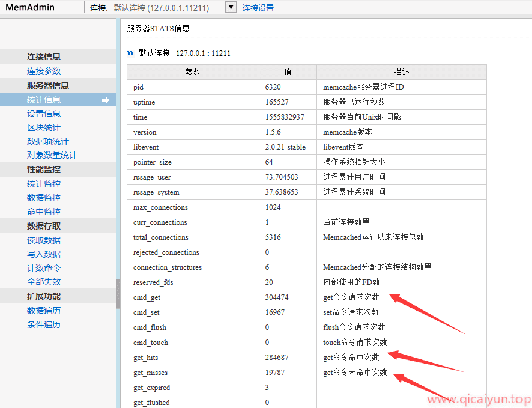The height and width of the screenshot is (408, 532).
Task: Open 设置信息 page
Action: pos(44,114)
